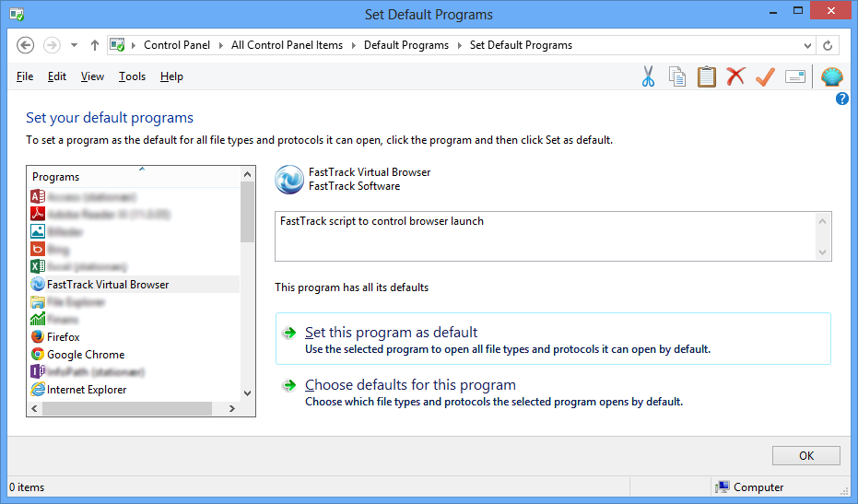Image resolution: width=858 pixels, height=504 pixels.
Task: Click the Set Default Programs breadcrumb
Action: tap(521, 45)
